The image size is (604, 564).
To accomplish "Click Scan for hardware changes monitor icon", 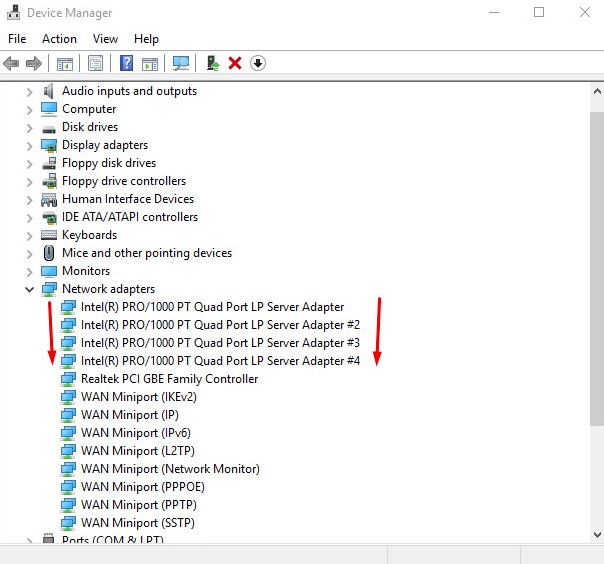I will click(x=181, y=63).
